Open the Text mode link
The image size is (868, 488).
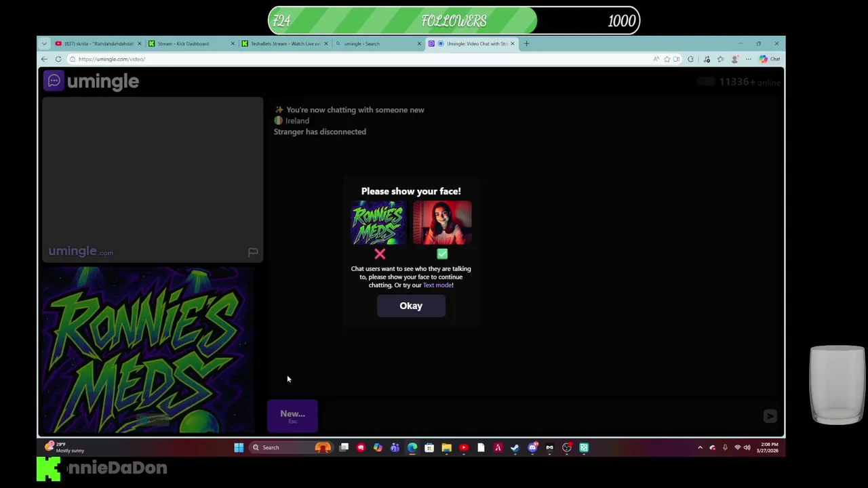pos(437,285)
